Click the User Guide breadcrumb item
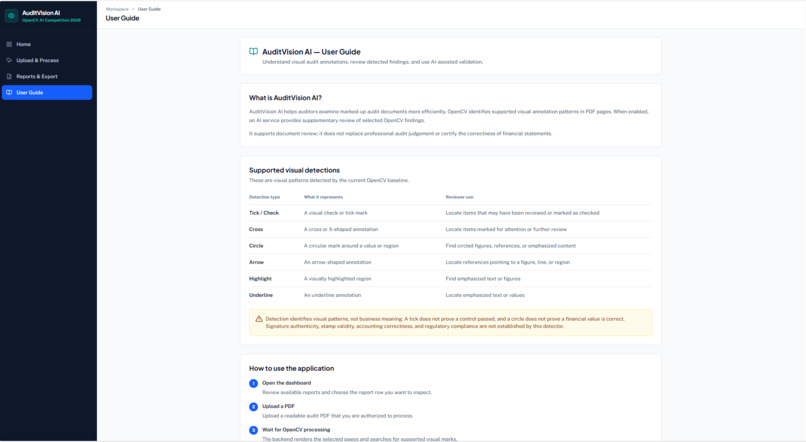 149,9
